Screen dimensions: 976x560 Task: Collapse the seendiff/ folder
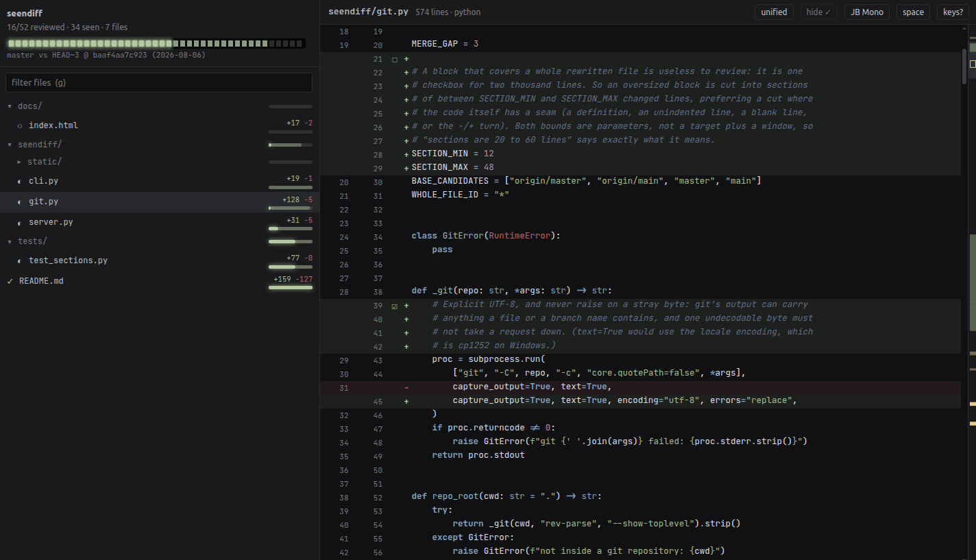[x=10, y=145]
